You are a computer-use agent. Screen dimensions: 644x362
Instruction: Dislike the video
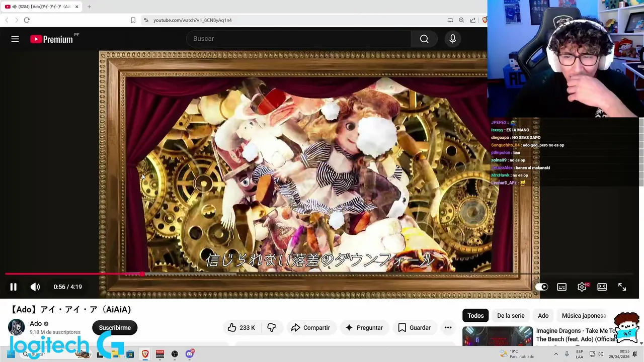click(272, 328)
